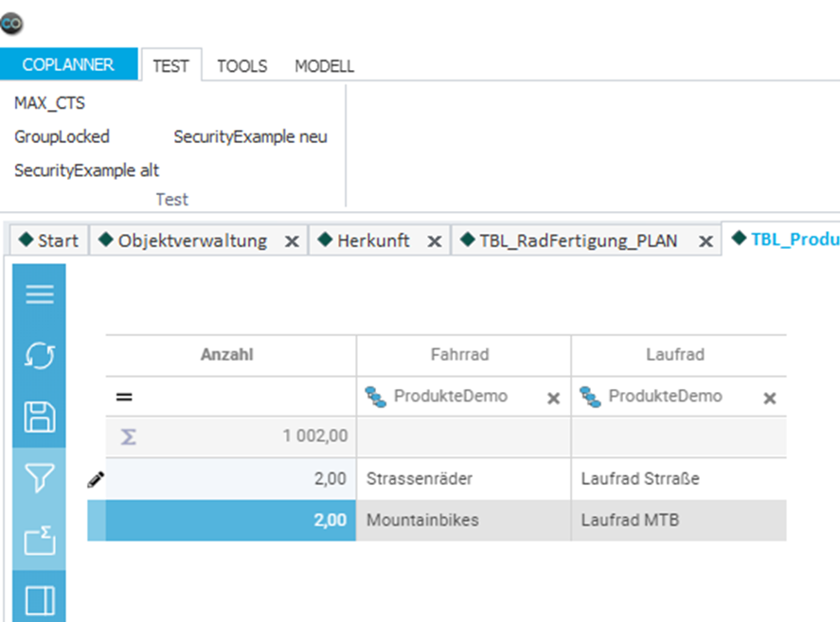The image size is (840, 622).
Task: Click the pencil edit icon on first row
Action: 96,479
